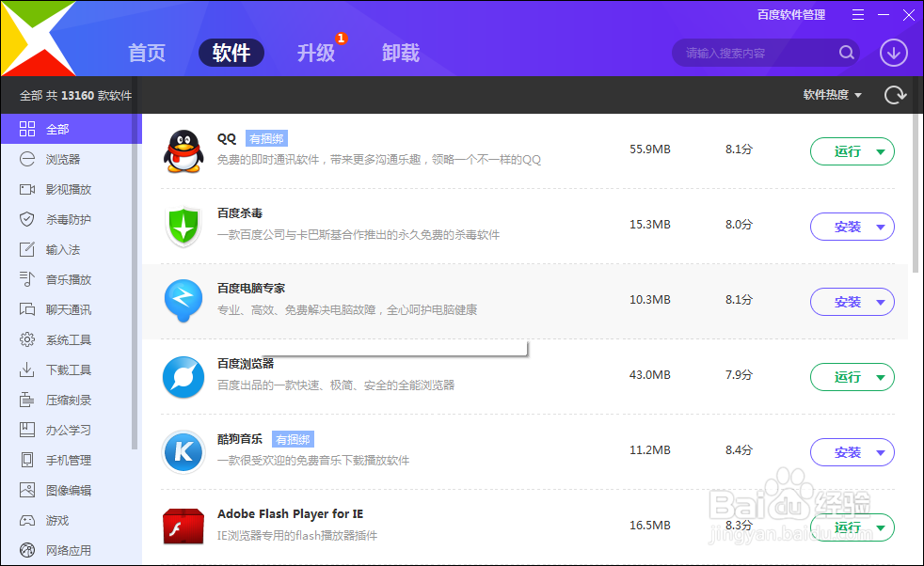This screenshot has width=924, height=566.
Task: Expand the 百度电脑专家 安装 dropdown arrow
Action: (x=881, y=303)
